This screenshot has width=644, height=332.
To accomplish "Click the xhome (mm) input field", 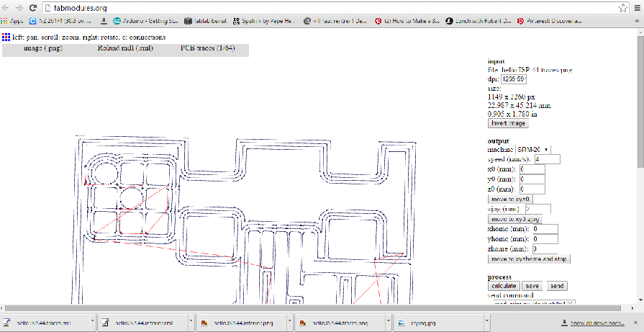I will coord(545,229).
